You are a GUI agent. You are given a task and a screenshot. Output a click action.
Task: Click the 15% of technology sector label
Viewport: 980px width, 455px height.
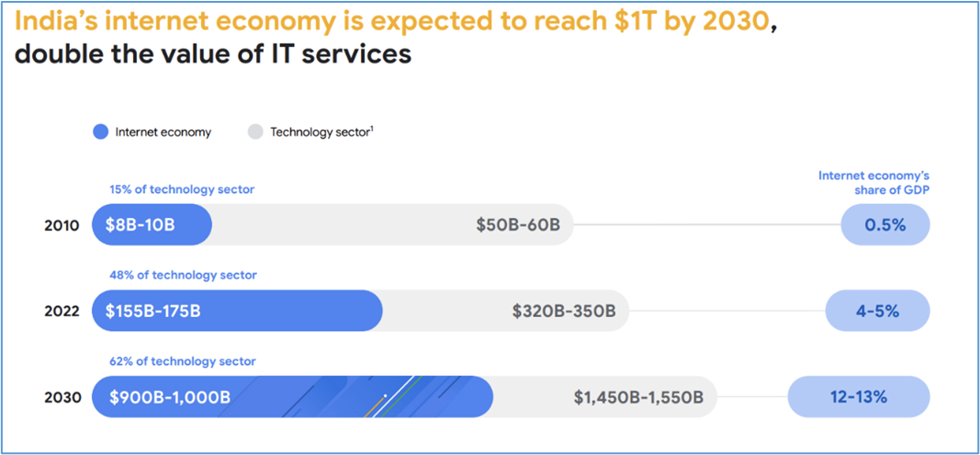coord(181,189)
